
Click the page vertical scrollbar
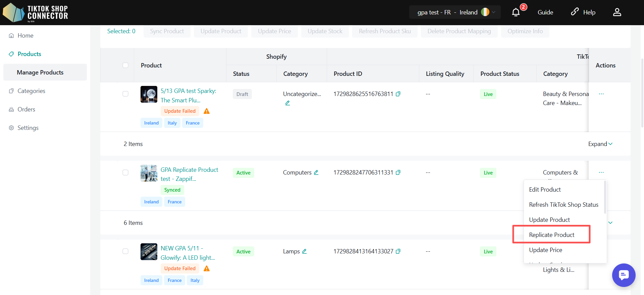(x=642, y=93)
